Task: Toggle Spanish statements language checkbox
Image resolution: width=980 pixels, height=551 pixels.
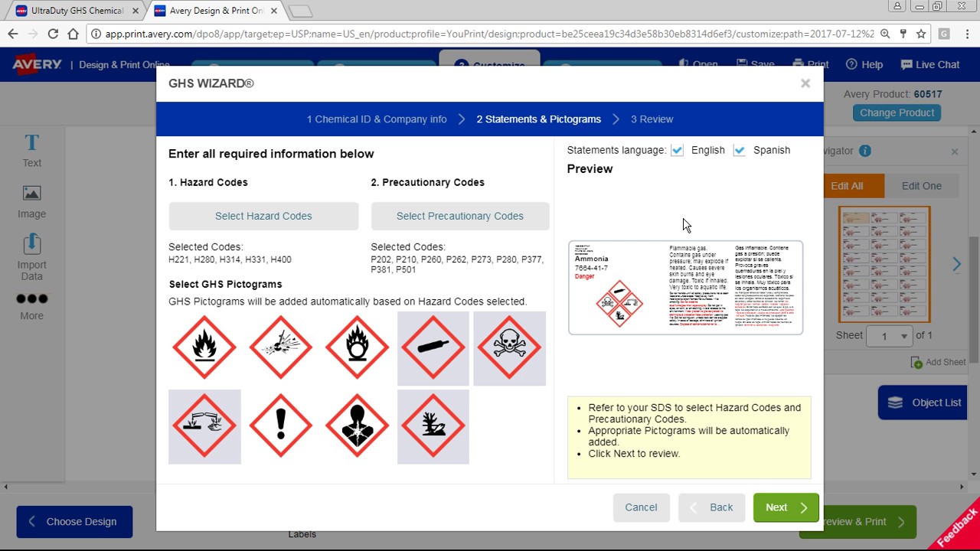Action: pos(739,150)
